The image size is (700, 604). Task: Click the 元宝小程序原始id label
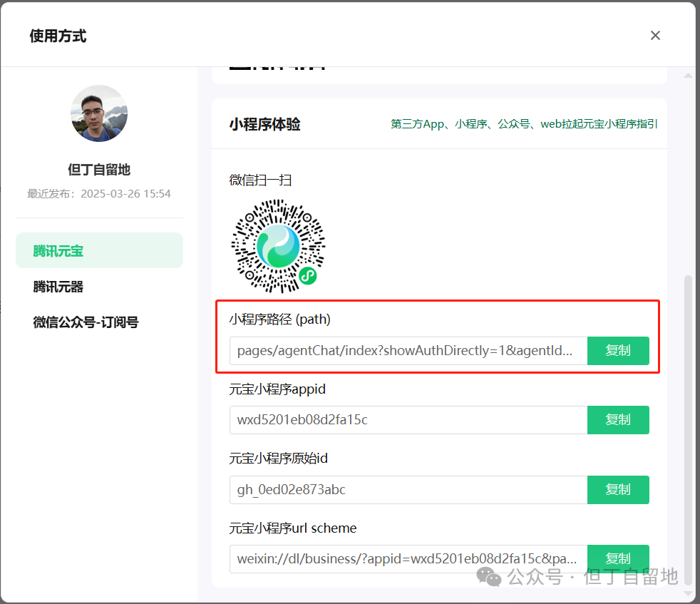[x=278, y=459]
